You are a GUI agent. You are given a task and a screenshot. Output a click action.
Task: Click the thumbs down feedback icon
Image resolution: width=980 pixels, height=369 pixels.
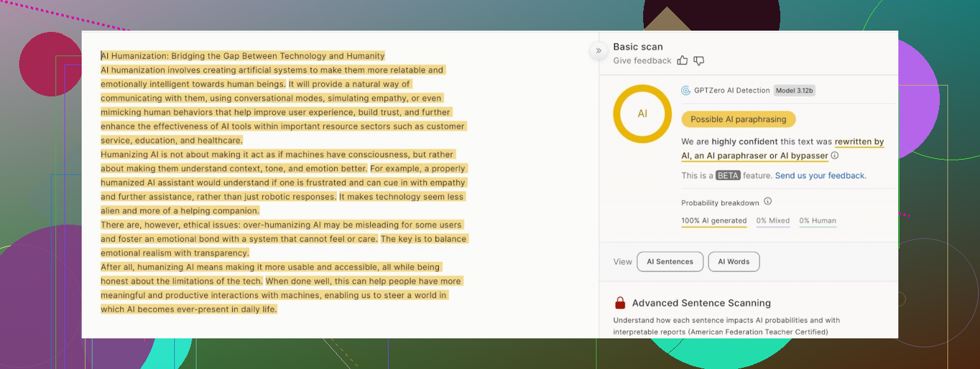tap(699, 61)
